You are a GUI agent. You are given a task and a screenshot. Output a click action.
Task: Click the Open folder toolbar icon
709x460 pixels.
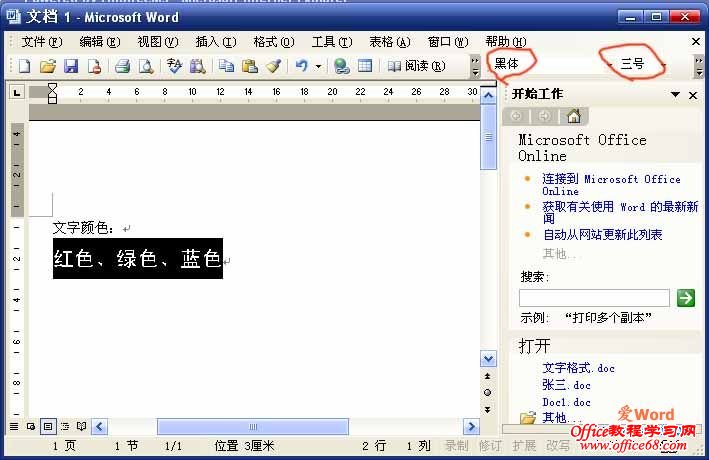[47, 66]
